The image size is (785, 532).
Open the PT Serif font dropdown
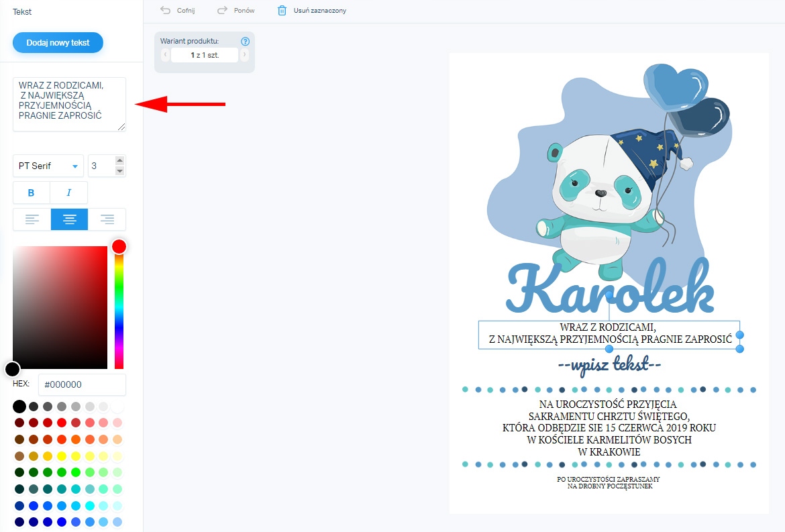pyautogui.click(x=48, y=166)
